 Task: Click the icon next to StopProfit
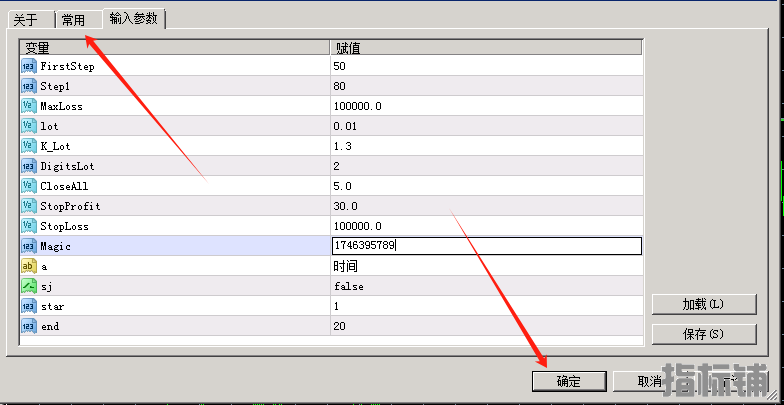pyautogui.click(x=28, y=206)
